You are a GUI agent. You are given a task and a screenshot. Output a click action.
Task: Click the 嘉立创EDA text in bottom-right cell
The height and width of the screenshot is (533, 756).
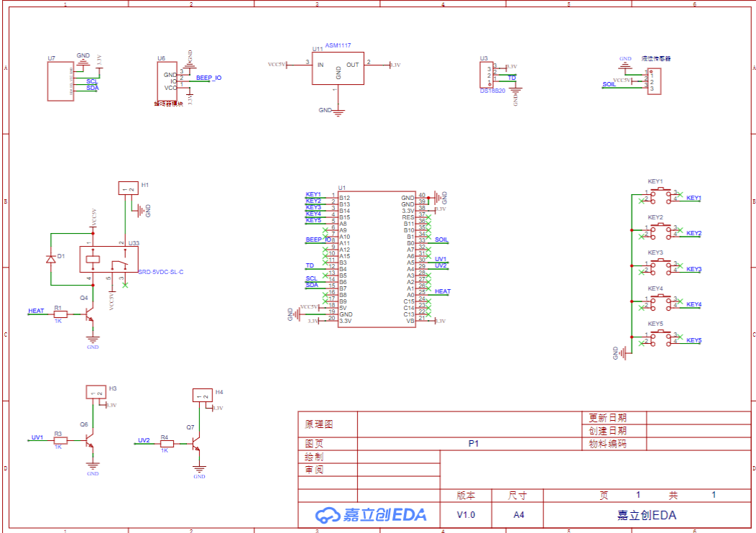[647, 515]
